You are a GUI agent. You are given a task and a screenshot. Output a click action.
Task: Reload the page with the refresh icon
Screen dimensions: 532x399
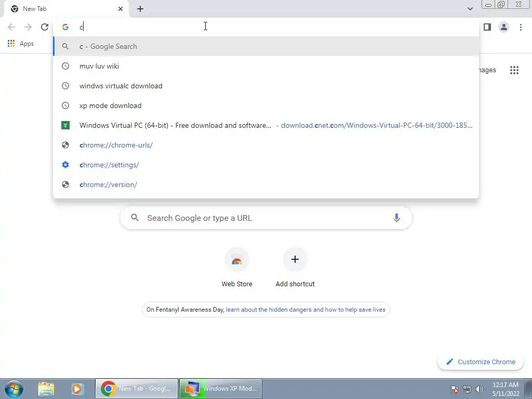[x=45, y=27]
